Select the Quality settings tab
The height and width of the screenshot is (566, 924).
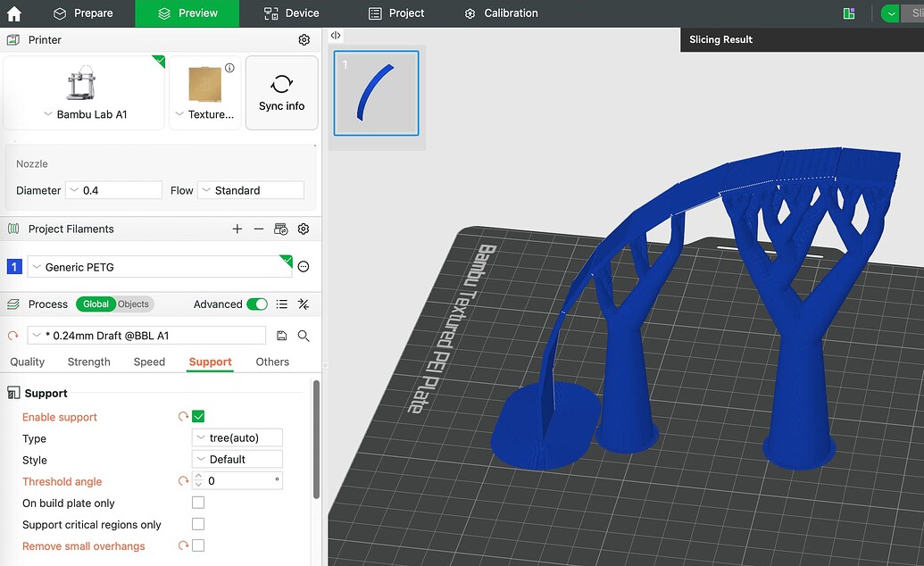[x=27, y=362]
